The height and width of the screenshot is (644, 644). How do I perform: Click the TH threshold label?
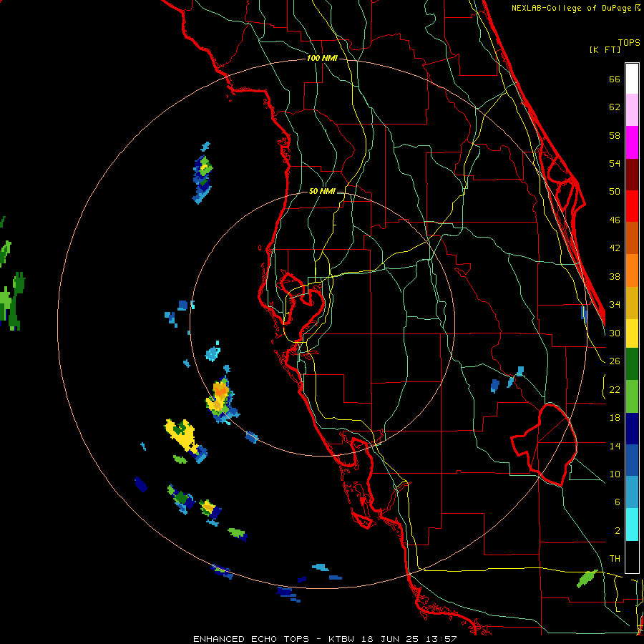(x=615, y=559)
